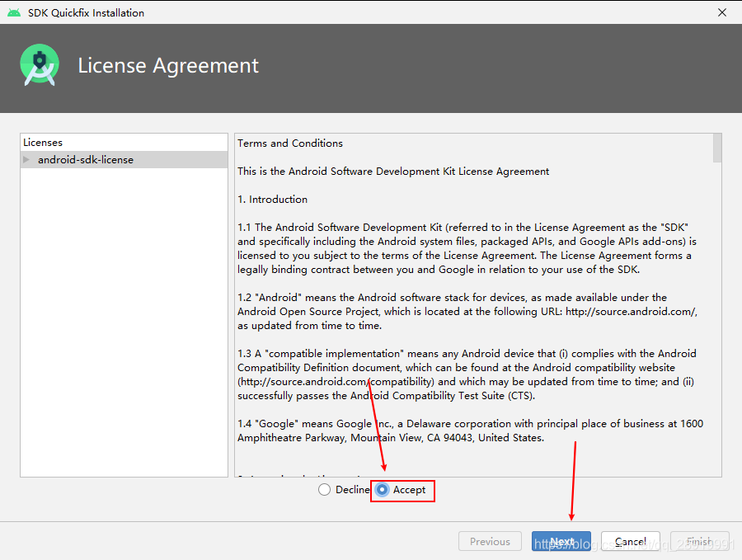This screenshot has width=742, height=560.
Task: Click the '1. Introduction' text line
Action: [x=273, y=200]
